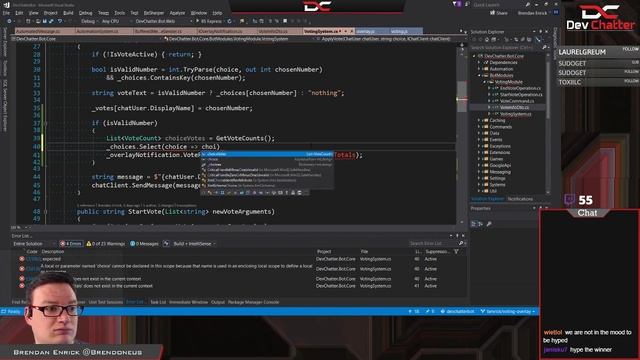
Task: Select the Messaging folder
Action: [x=500, y=172]
